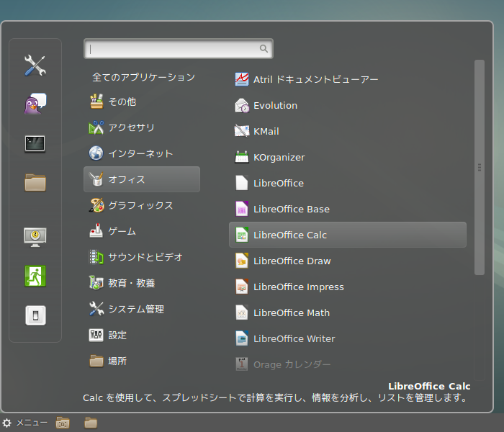Open LibreOffice Draw icon
Screen dimensions: 504x432
pos(242,261)
